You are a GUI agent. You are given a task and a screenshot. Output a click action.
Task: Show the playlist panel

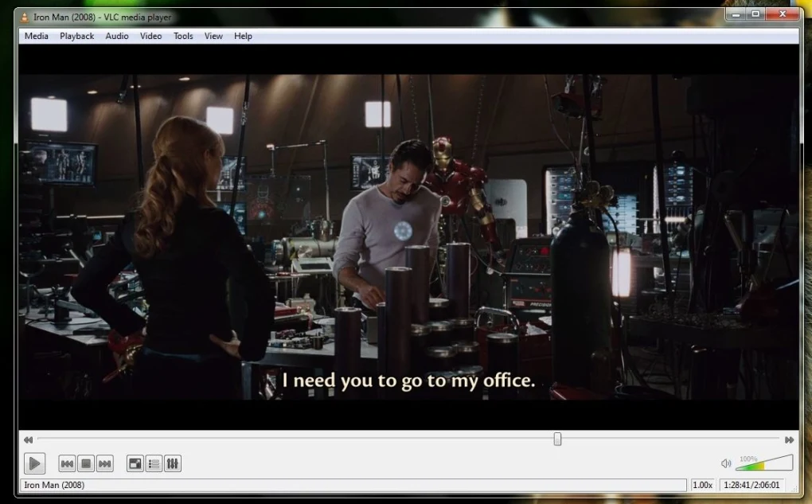154,463
